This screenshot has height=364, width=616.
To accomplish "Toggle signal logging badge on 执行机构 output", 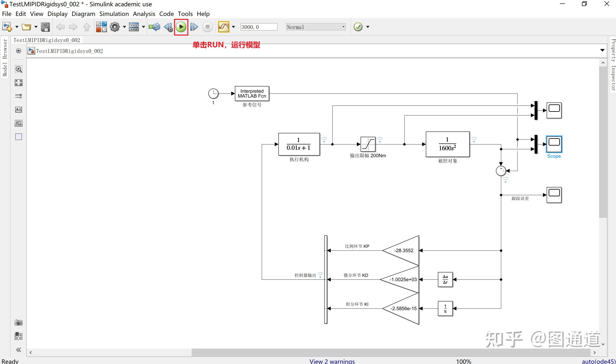I will tap(324, 140).
